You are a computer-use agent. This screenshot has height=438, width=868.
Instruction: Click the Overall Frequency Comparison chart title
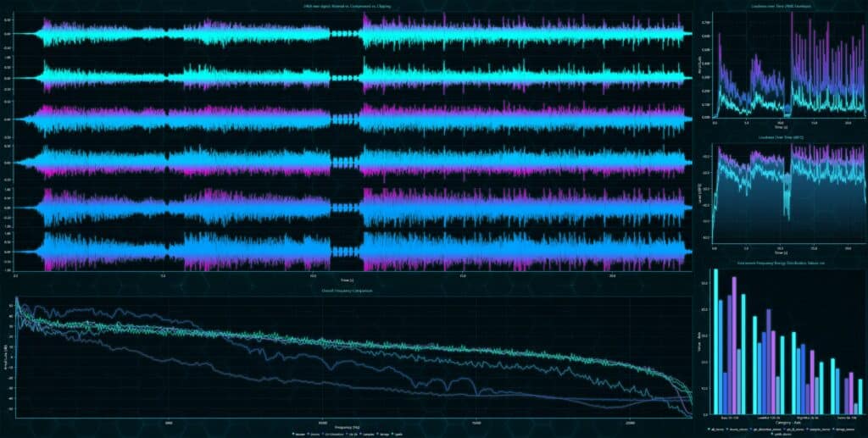[348, 291]
